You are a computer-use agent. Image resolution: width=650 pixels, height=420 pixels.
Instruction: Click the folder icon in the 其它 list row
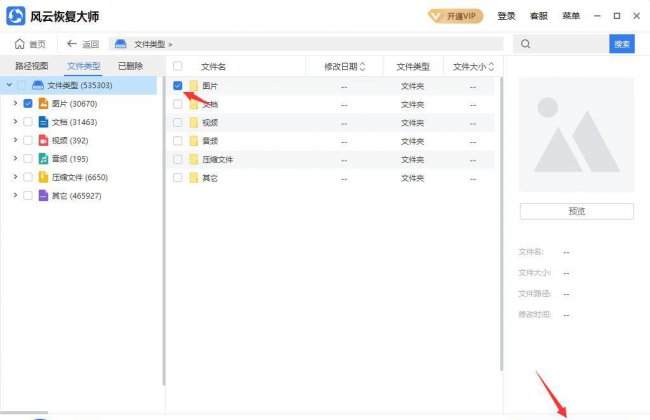[194, 178]
